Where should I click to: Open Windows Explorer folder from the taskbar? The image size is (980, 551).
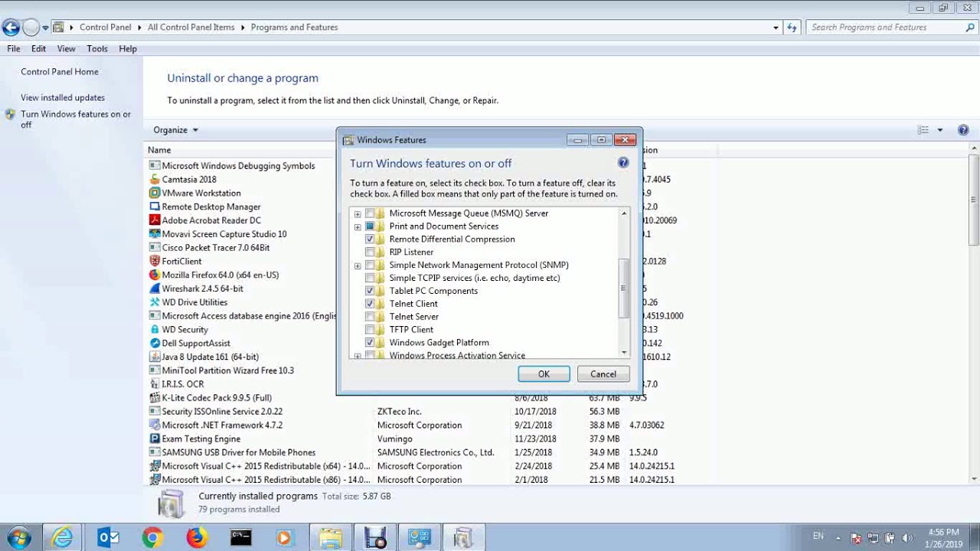(x=331, y=537)
